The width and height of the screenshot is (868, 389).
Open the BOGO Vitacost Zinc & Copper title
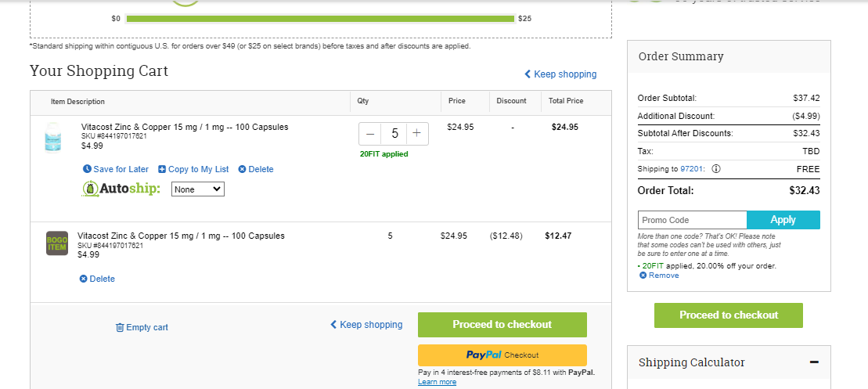181,236
